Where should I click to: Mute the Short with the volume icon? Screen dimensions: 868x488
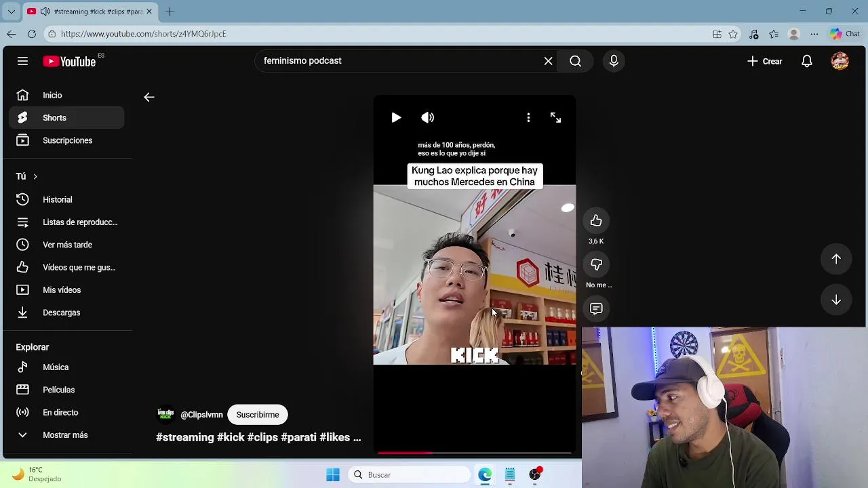coord(427,118)
